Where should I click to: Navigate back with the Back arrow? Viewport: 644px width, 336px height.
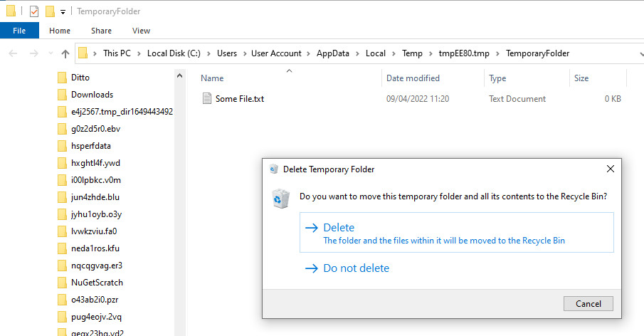(x=13, y=53)
